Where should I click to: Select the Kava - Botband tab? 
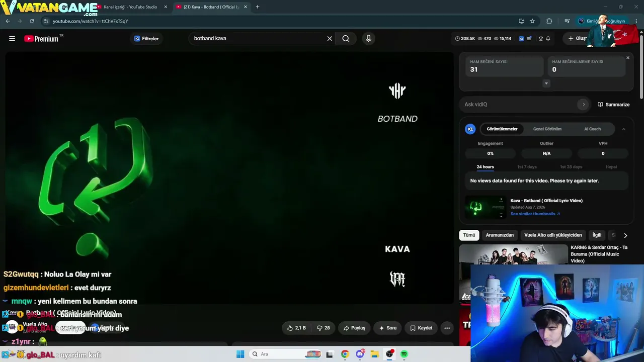212,7
